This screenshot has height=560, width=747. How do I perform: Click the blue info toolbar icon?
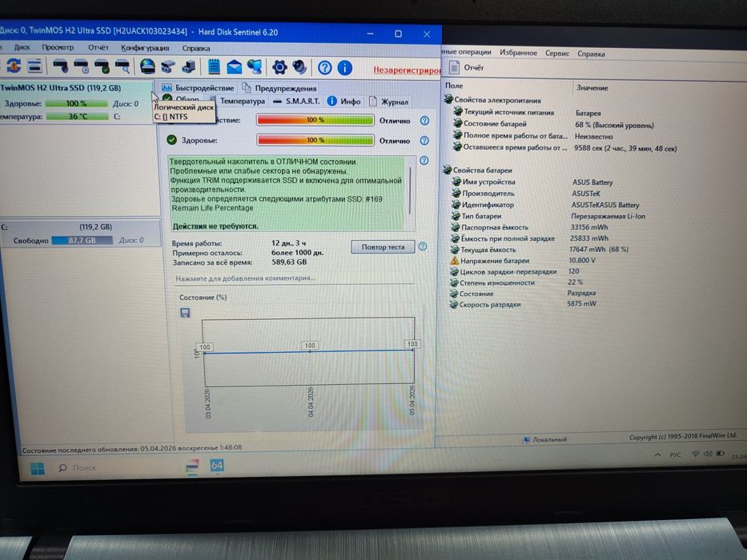click(x=344, y=68)
